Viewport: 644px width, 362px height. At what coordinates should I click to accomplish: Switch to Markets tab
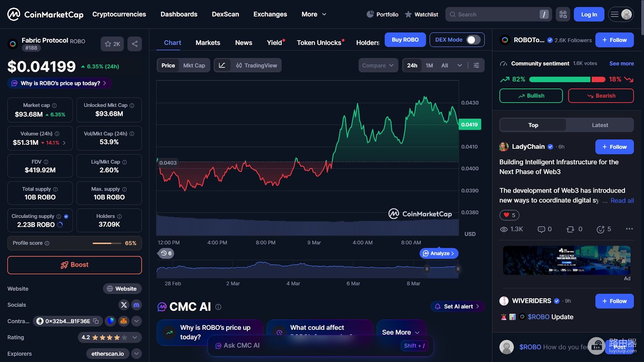pos(208,43)
